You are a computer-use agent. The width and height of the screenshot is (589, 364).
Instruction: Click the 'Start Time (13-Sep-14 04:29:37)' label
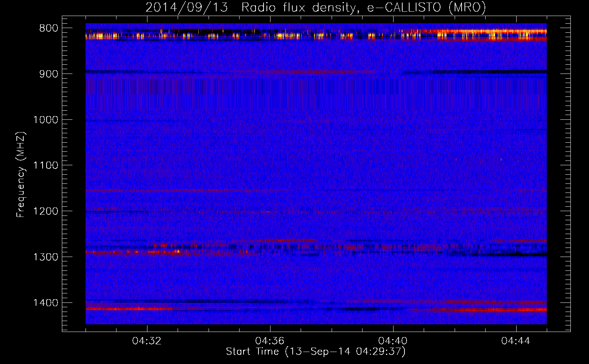coord(316,352)
